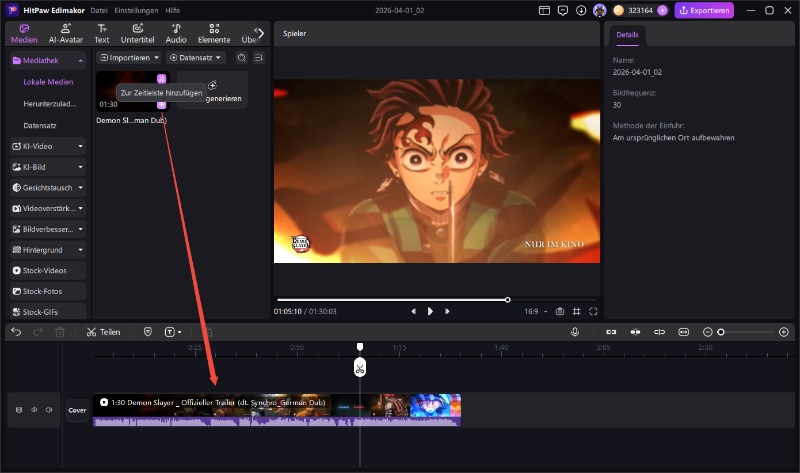Select the Datensatz sidebar item
The height and width of the screenshot is (473, 800).
pyautogui.click(x=40, y=125)
